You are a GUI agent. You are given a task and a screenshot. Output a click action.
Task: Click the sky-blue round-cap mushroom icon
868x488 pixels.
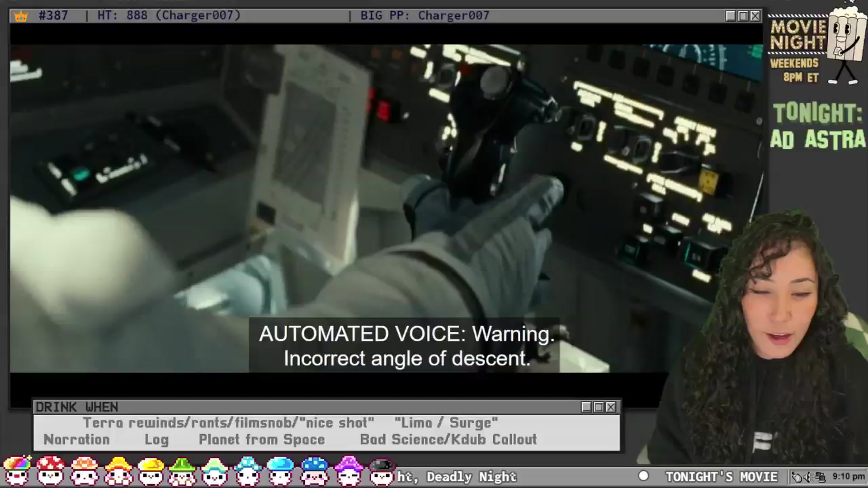coord(280,471)
